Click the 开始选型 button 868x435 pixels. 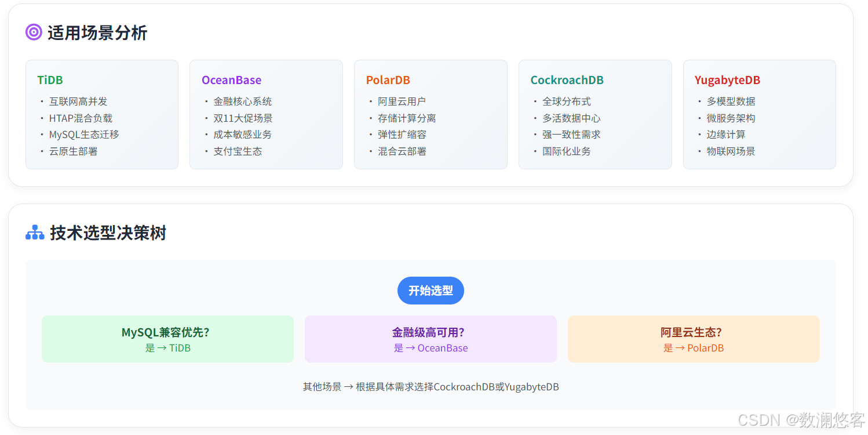pos(431,291)
